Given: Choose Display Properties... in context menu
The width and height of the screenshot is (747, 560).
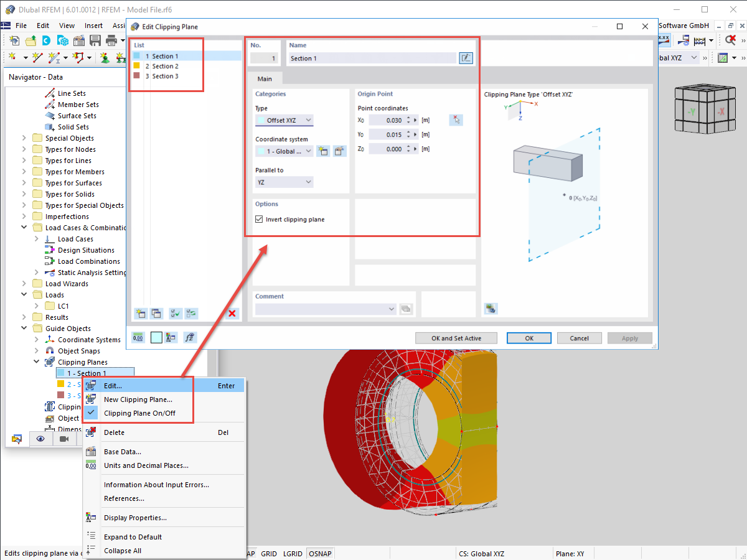Looking at the screenshot, I should pos(164,518).
